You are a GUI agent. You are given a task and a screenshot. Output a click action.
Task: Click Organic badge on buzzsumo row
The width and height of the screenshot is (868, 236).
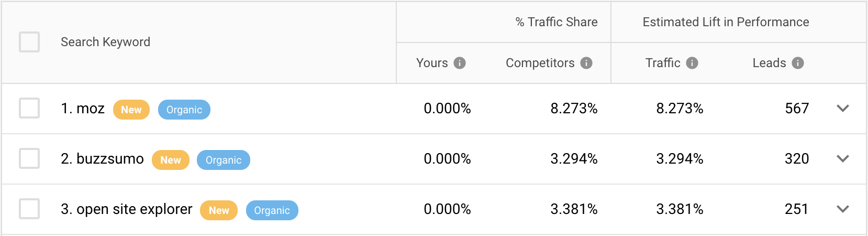224,160
